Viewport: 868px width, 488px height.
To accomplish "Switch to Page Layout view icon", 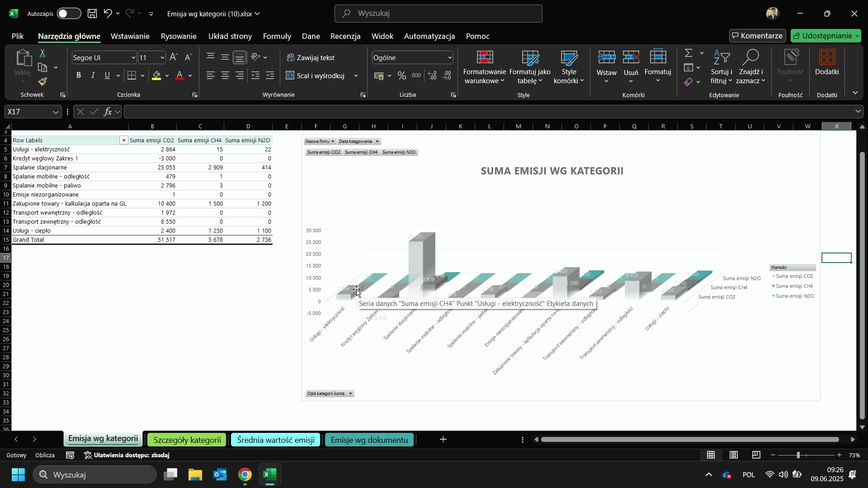I will pos(734,455).
